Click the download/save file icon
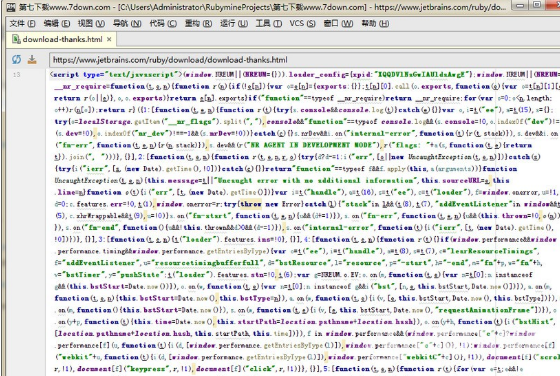560x376 pixels. (x=32, y=59)
